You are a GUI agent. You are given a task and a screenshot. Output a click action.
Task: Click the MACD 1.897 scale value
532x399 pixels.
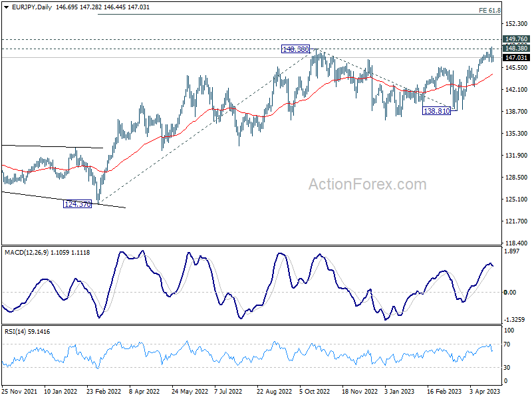(511, 251)
